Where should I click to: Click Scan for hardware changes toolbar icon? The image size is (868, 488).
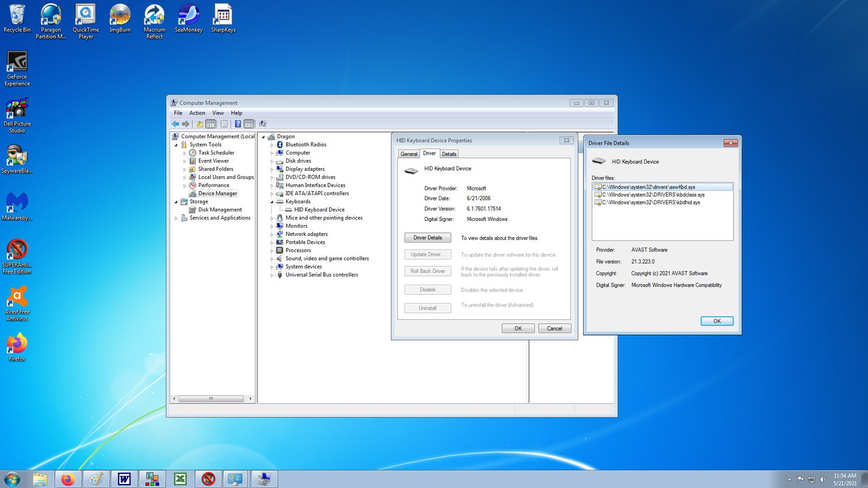(262, 124)
